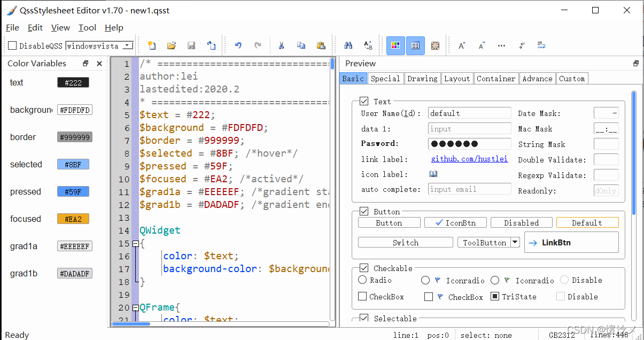Viewport: 644px width, 340px height.
Task: Select the Radio radio button
Action: tap(362, 280)
